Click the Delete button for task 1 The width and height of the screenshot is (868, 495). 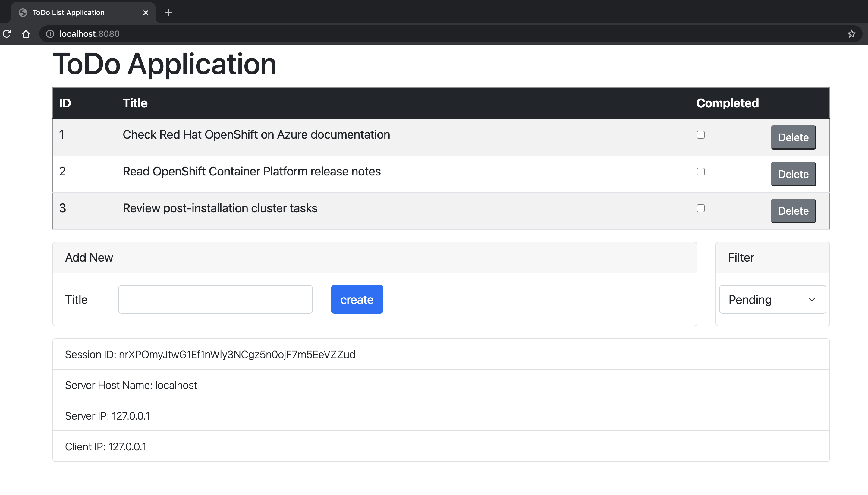coord(793,137)
